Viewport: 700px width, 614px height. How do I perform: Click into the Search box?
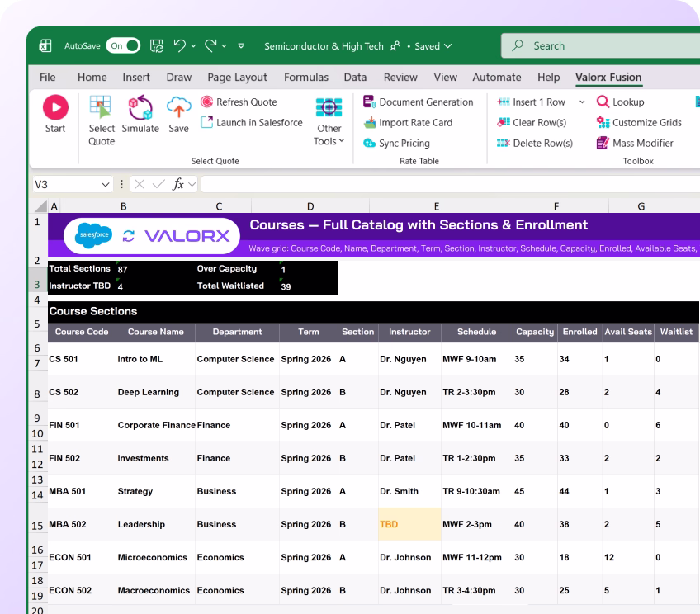tap(600, 45)
